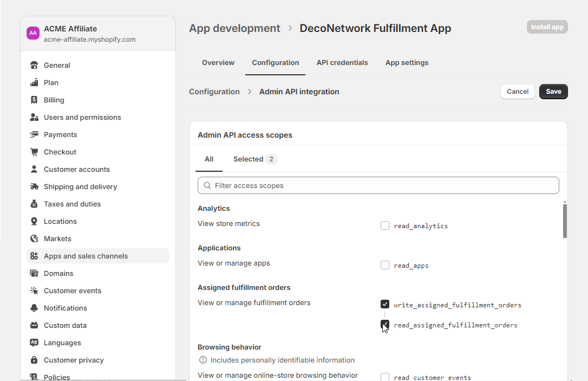This screenshot has width=588, height=381.
Task: Cancel the configuration changes
Action: pyautogui.click(x=517, y=92)
